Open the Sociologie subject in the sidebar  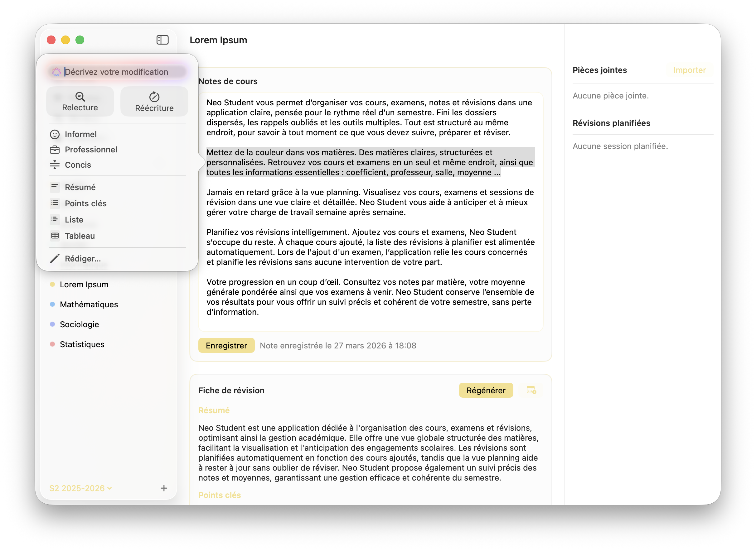(80, 324)
